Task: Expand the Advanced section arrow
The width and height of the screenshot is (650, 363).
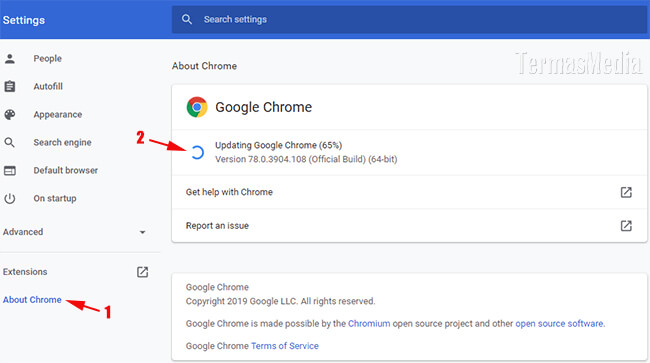Action: coord(142,232)
